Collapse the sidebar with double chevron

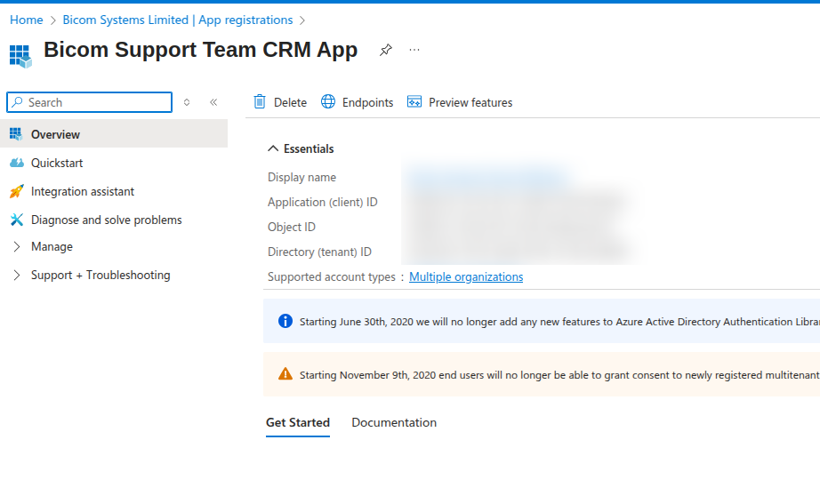(x=213, y=102)
